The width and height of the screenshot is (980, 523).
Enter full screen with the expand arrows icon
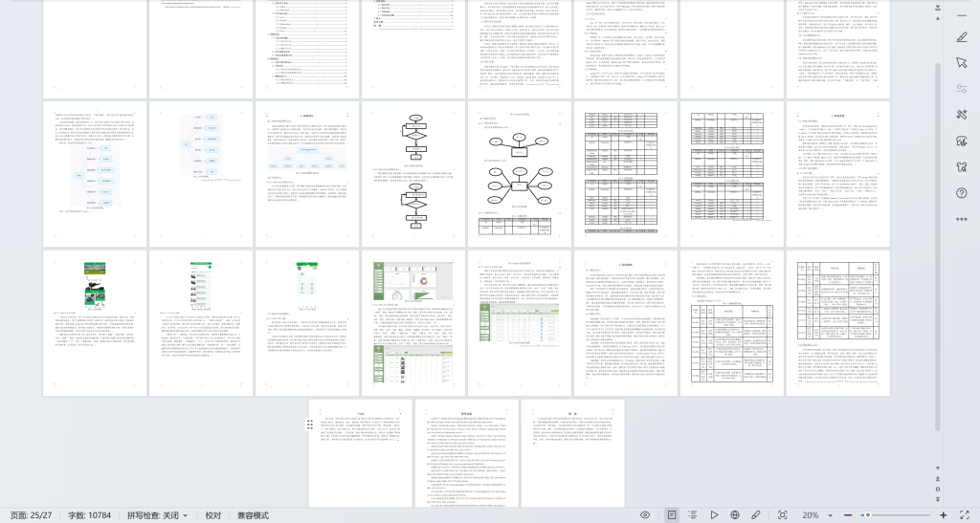click(x=965, y=515)
